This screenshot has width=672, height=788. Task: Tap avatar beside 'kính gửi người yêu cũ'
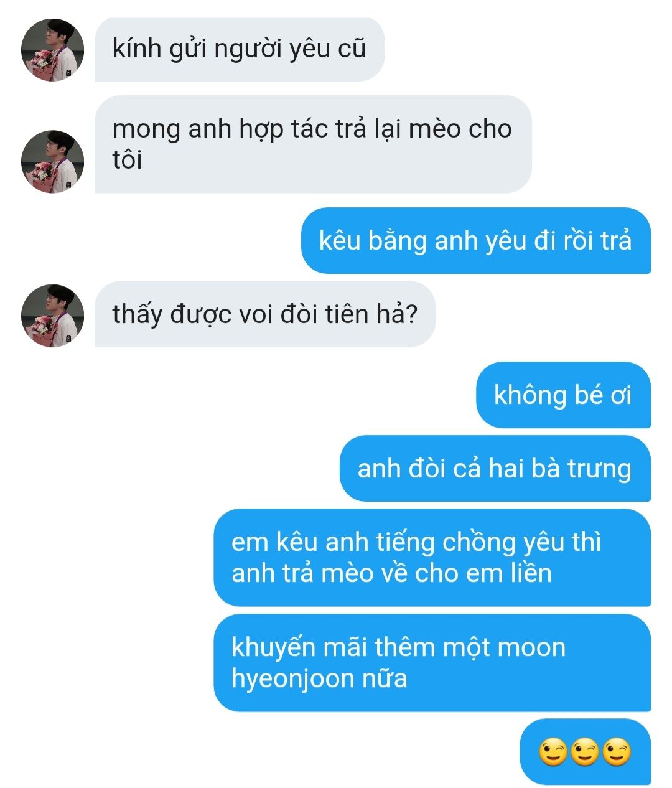[x=52, y=50]
